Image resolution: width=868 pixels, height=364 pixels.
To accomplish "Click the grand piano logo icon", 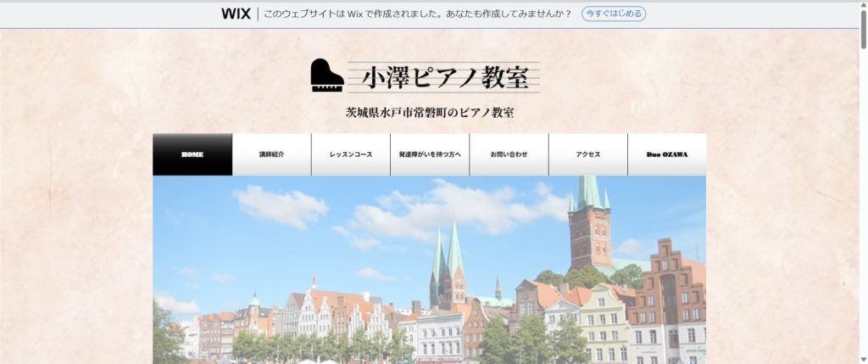I will click(x=326, y=76).
